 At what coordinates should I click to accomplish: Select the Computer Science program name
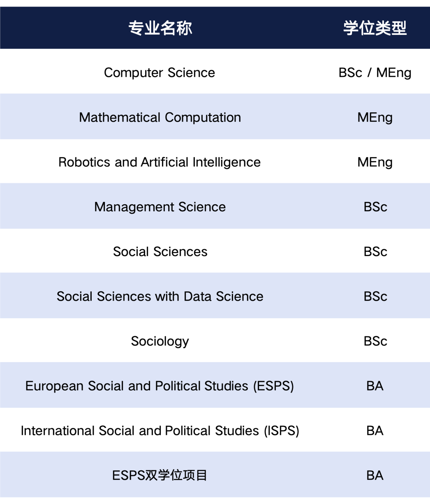[x=160, y=72]
